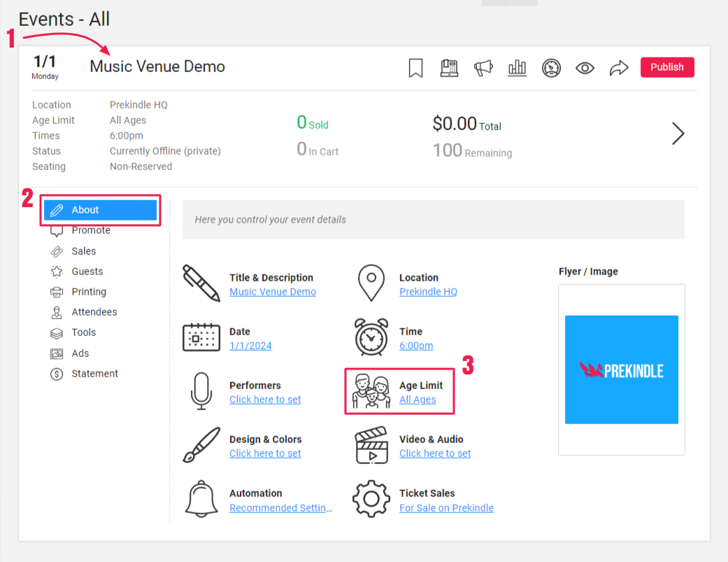This screenshot has width=728, height=562.
Task: Select the About menu item
Action: tap(100, 210)
